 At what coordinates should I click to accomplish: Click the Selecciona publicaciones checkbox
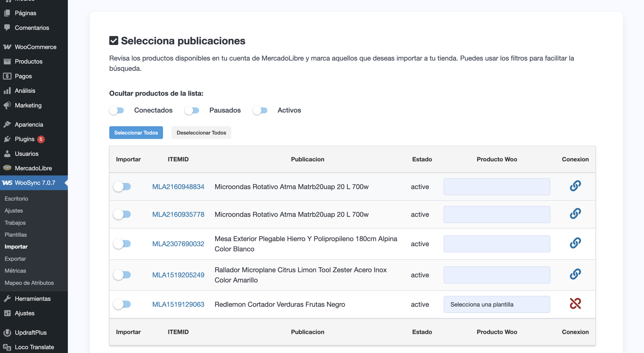point(114,40)
